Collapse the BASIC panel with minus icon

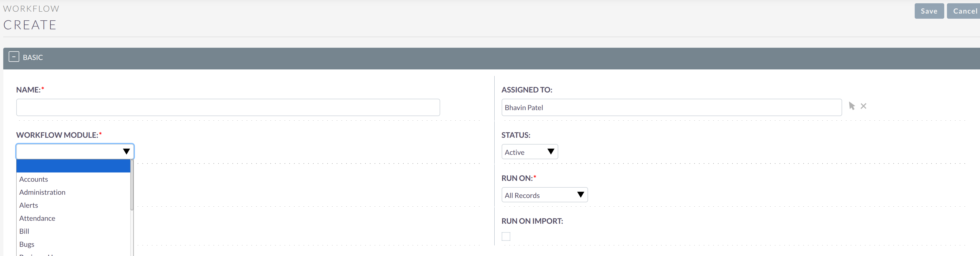click(14, 57)
